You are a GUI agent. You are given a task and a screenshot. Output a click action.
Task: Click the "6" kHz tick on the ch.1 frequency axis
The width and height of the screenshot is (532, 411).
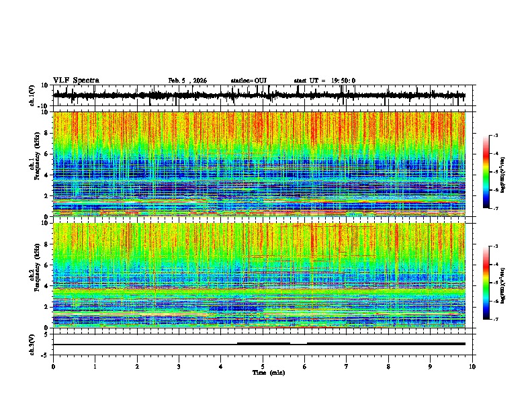tap(46, 154)
